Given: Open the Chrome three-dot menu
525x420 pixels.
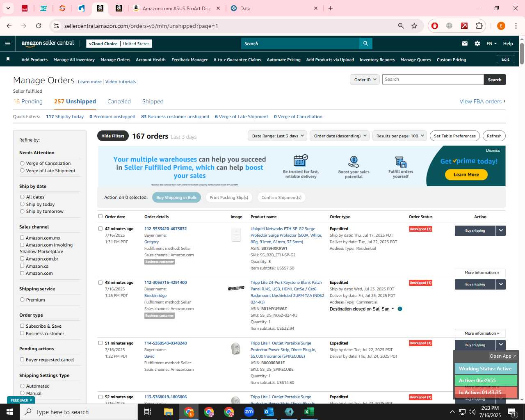Looking at the screenshot, I should [x=516, y=26].
